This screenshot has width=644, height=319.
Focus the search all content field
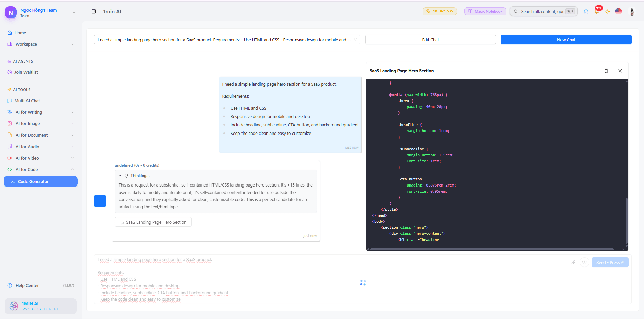[543, 11]
